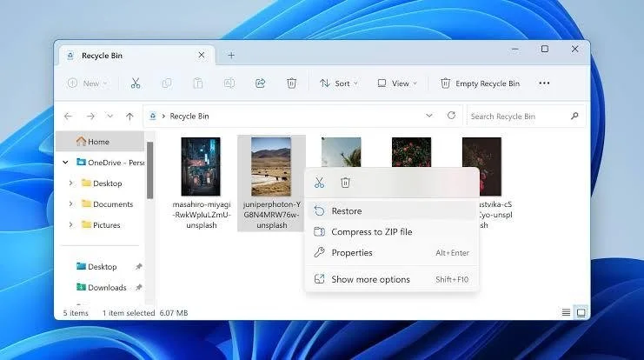Viewport: 644px width, 360px height.
Task: Select the red flowers bush thumbnail
Action: [412, 152]
